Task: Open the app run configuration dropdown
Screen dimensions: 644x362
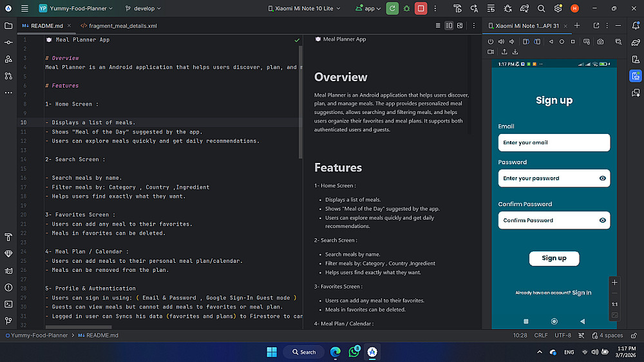Action: pyautogui.click(x=368, y=8)
